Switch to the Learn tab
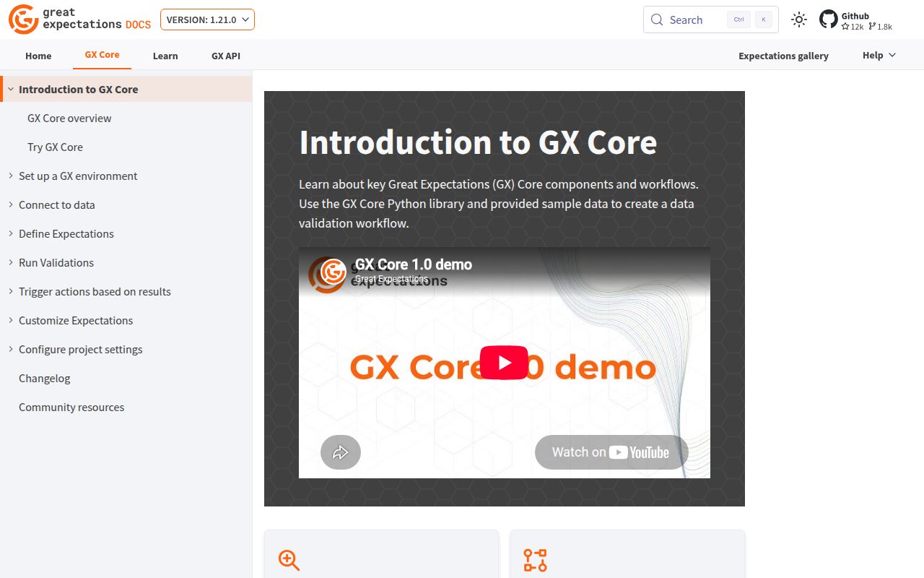 click(x=165, y=56)
